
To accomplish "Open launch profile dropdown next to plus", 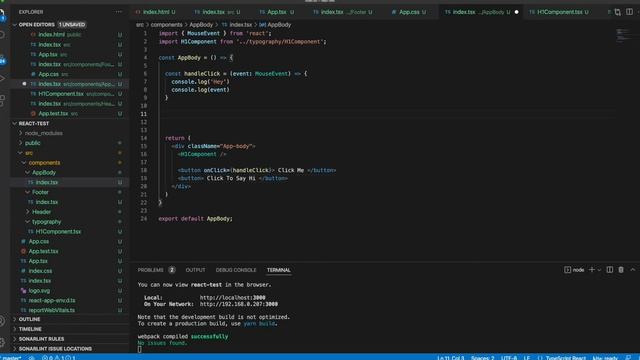I will coord(599,270).
